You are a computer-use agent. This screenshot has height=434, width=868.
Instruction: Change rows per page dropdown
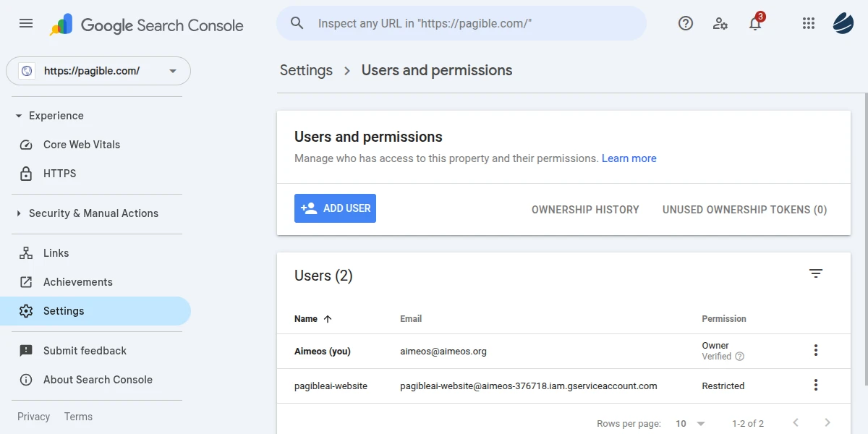pyautogui.click(x=690, y=423)
